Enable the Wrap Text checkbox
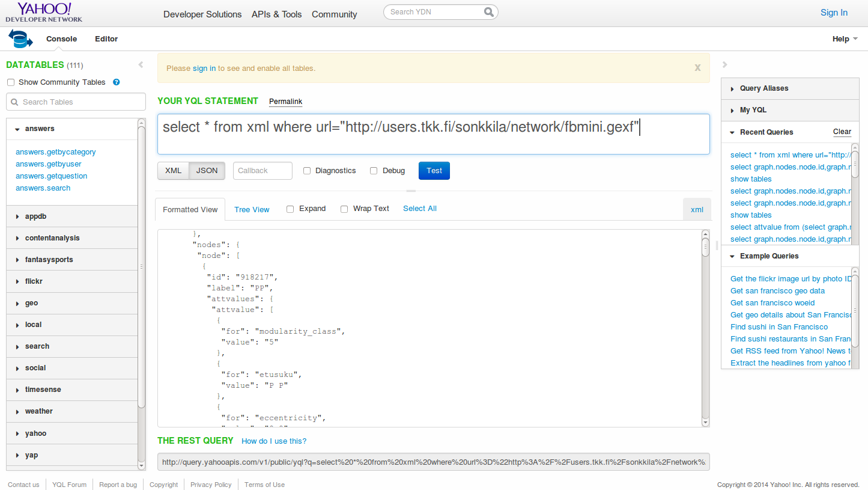868x490 pixels. pos(344,209)
